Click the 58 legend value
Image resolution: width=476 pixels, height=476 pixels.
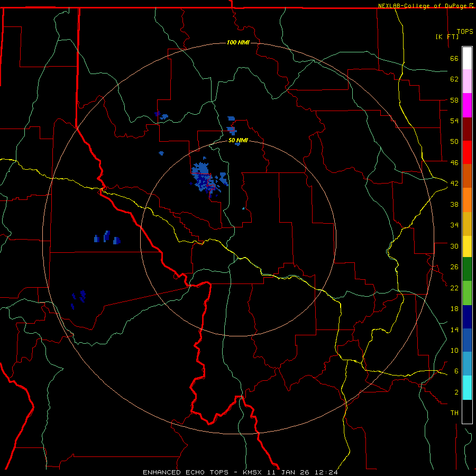454,100
